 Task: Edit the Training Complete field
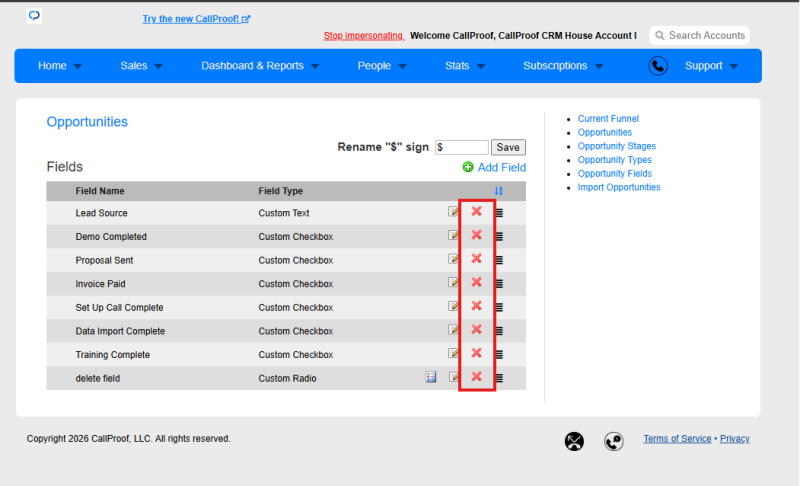point(453,353)
